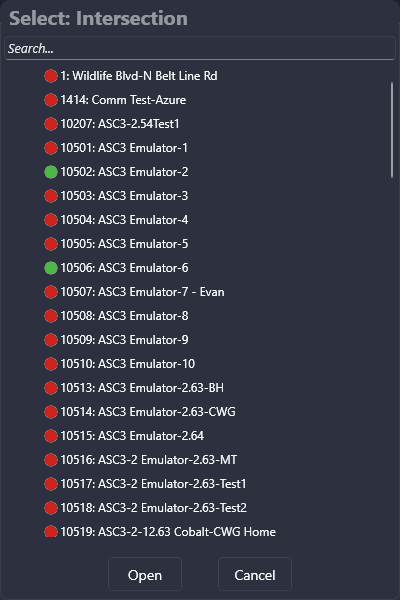This screenshot has height=600, width=400.
Task: Select 10516: ASC3-2 Emulator-2.63-MT
Action: tap(149, 460)
